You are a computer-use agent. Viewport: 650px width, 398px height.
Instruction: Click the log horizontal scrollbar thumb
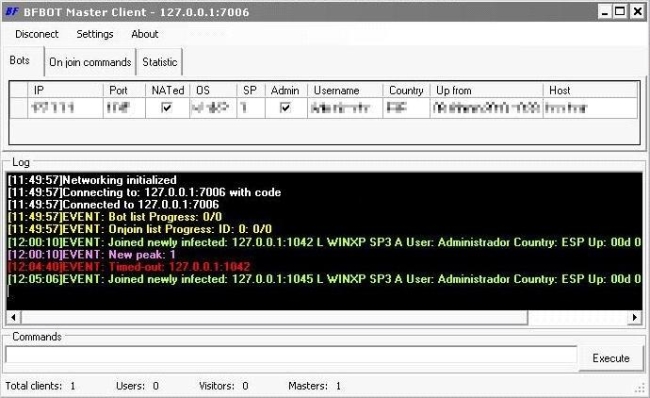click(274, 318)
